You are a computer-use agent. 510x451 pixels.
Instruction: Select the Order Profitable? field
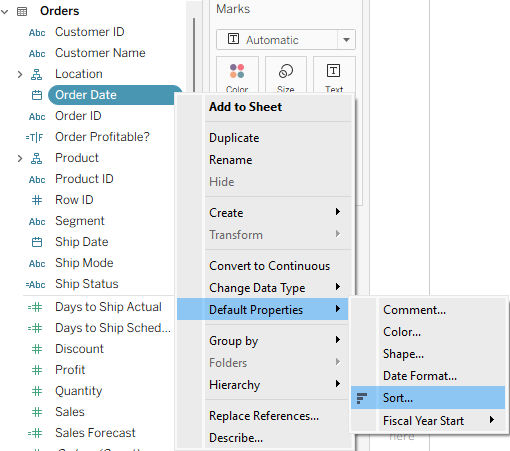pos(102,137)
